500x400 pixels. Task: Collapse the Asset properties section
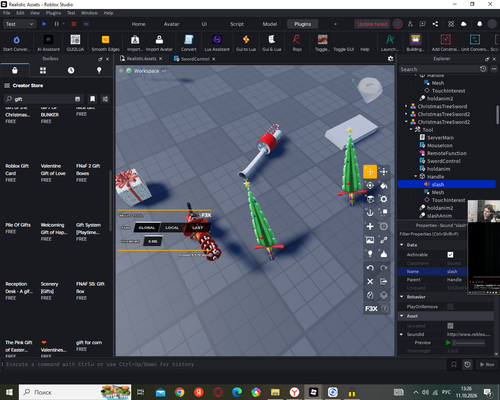pyautogui.click(x=402, y=316)
